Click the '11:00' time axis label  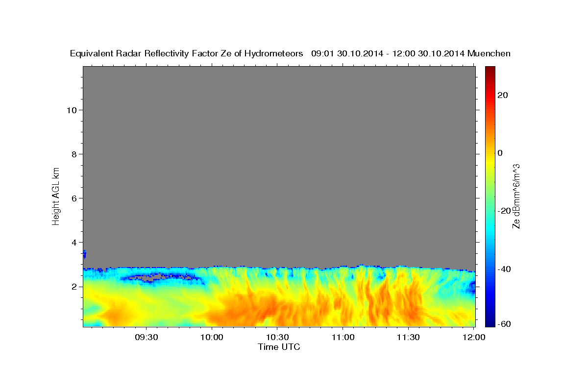click(x=343, y=338)
